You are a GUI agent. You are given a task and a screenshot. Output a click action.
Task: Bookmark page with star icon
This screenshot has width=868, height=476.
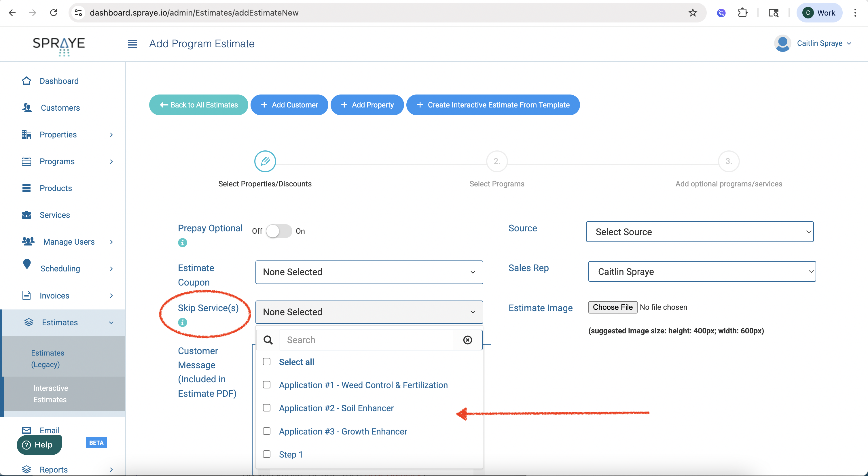click(x=692, y=13)
